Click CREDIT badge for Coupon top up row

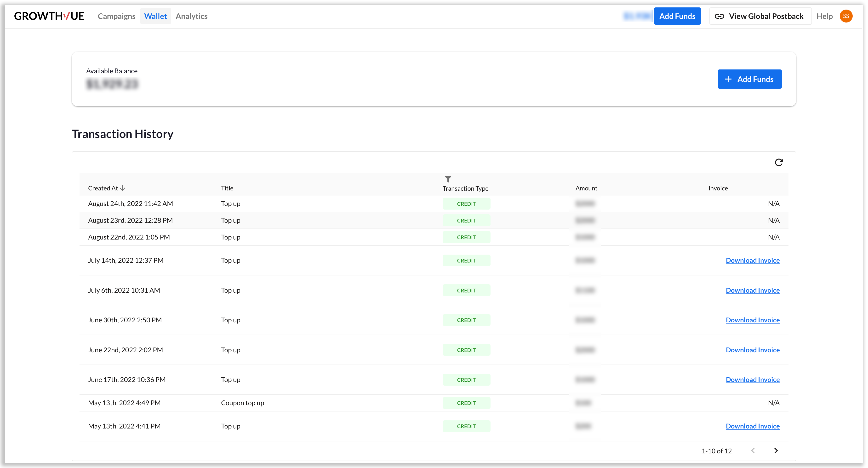(466, 403)
